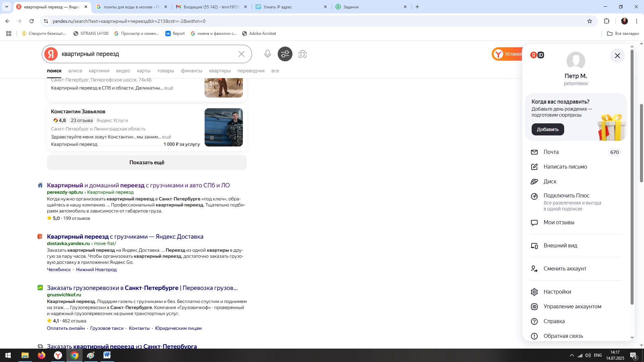This screenshot has height=362, width=644.
Task: Open Диск in the account panel
Action: click(x=576, y=182)
